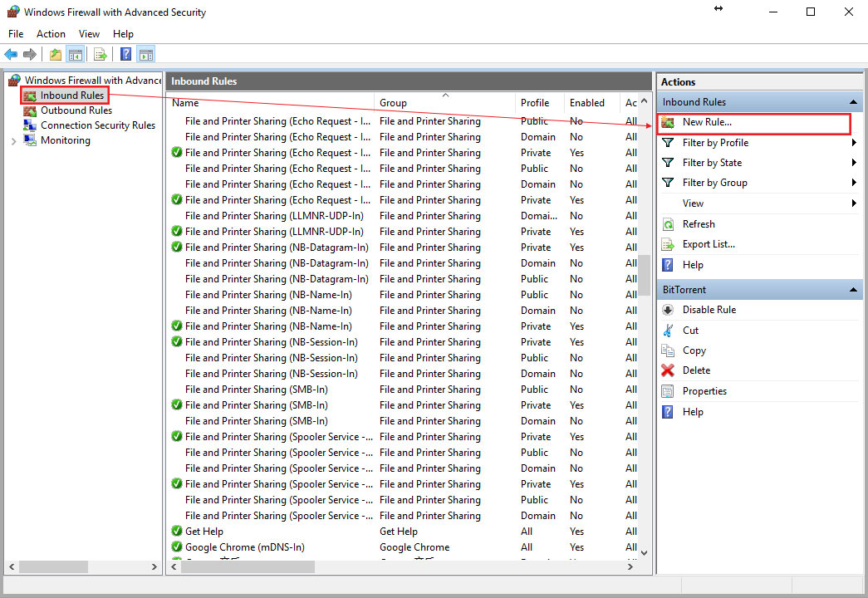Click the Cut scissors icon
Image resolution: width=868 pixels, height=598 pixels.
668,331
